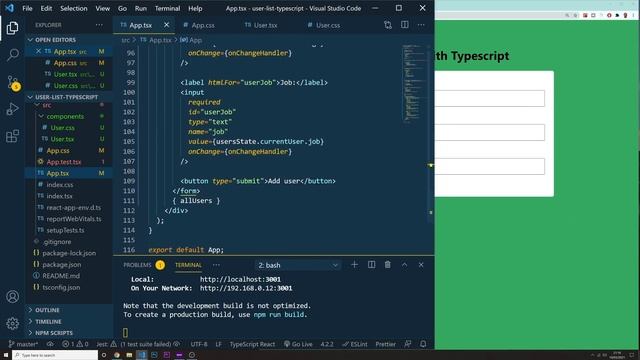Screen dimensions: 640x360
Task: Click Open Changes icon in editor toolbar
Action: point(387,25)
